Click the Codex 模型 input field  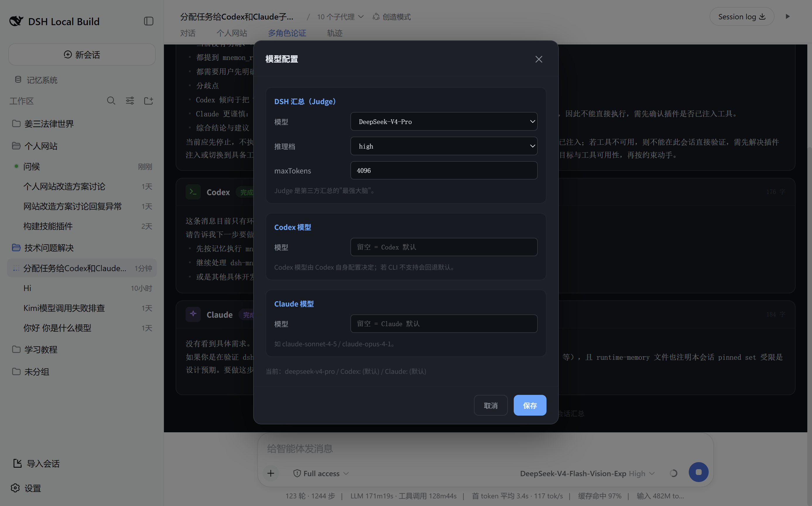[444, 247]
